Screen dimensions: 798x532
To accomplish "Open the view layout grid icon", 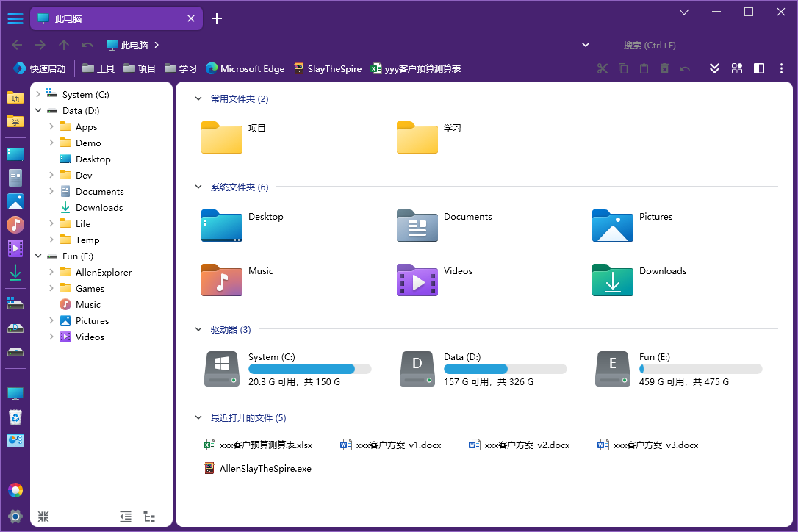I will pos(737,68).
